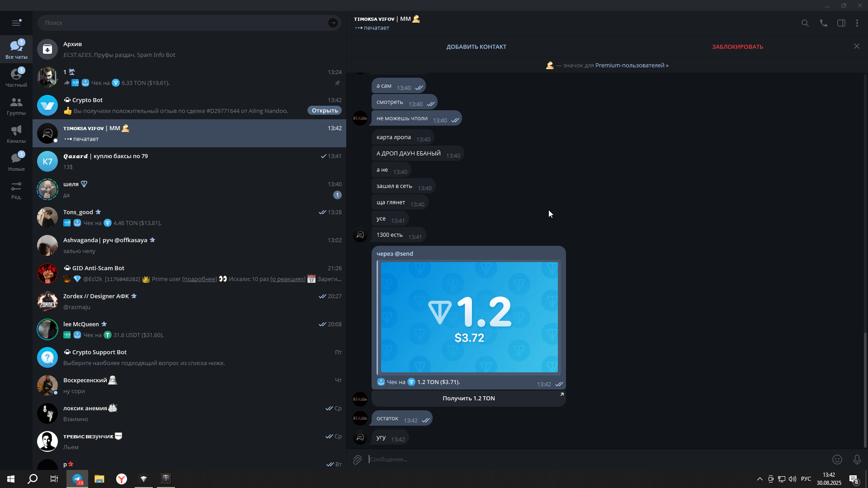Click the round icon inside search field
The image size is (868, 488).
[333, 23]
